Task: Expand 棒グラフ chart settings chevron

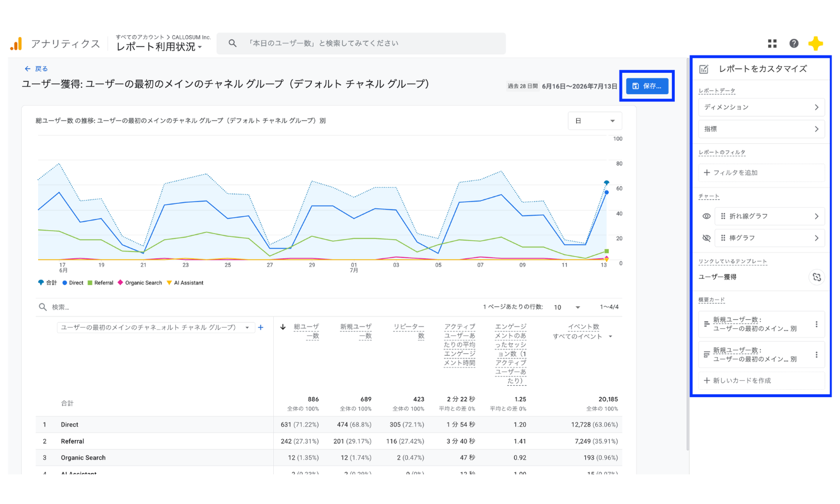Action: [816, 238]
